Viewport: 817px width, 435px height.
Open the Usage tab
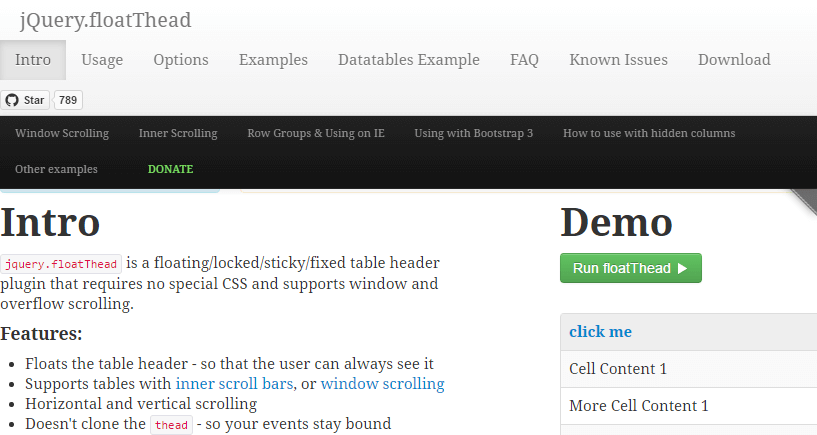pyautogui.click(x=102, y=60)
